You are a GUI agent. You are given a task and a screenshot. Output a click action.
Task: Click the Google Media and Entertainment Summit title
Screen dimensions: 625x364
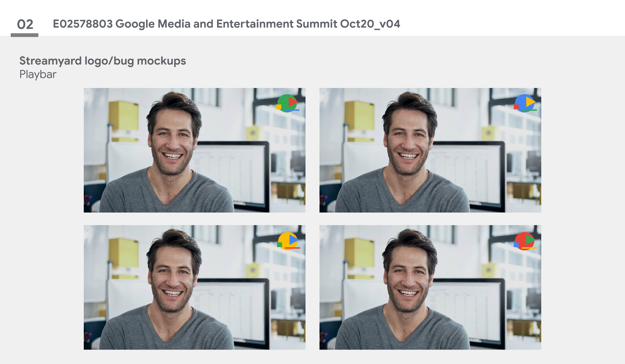point(226,24)
